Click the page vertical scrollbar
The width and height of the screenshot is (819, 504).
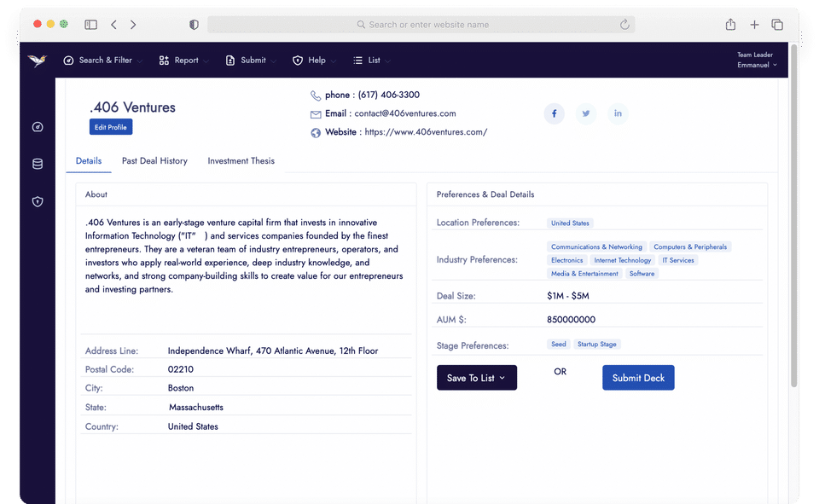pos(794,217)
